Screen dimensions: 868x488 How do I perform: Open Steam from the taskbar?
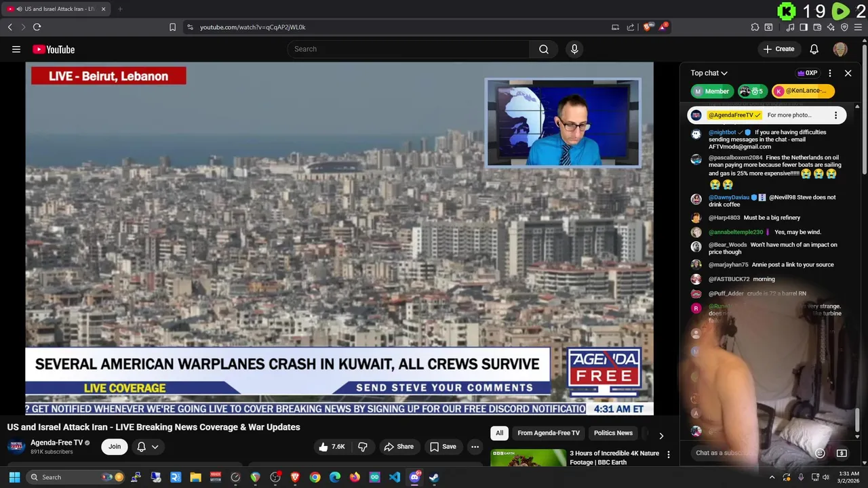pos(434,477)
